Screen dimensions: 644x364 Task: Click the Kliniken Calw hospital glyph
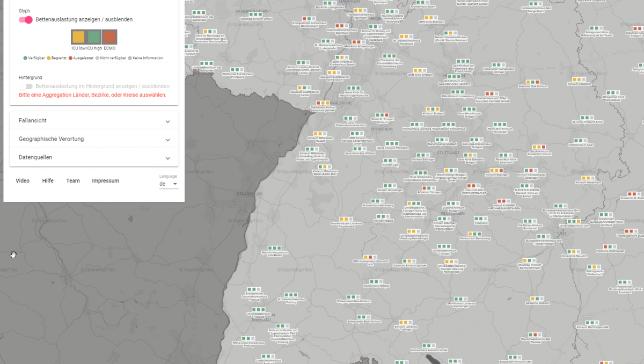391,161
